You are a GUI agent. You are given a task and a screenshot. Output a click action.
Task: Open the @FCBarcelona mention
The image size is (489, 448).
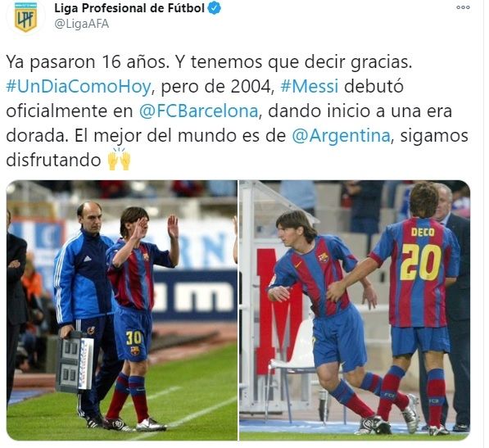pos(199,111)
